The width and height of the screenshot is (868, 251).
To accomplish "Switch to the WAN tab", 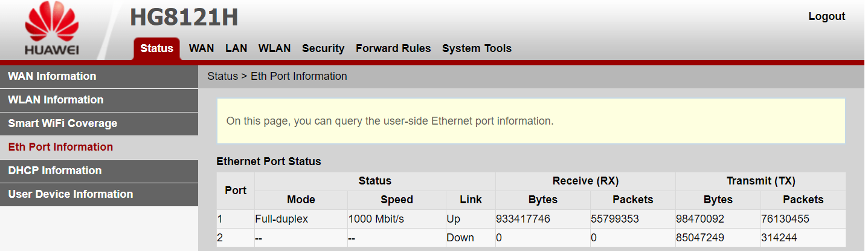I will tap(201, 48).
